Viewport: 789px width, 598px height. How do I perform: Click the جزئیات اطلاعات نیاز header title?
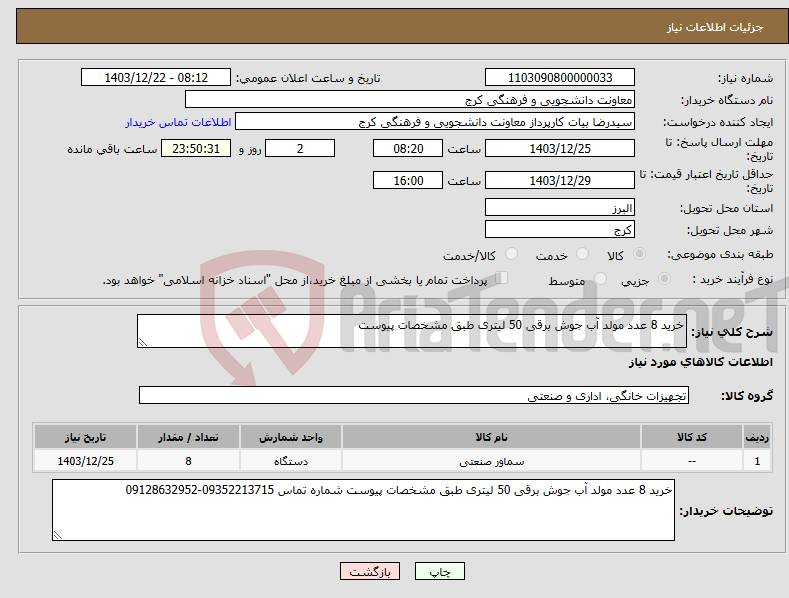tap(715, 27)
